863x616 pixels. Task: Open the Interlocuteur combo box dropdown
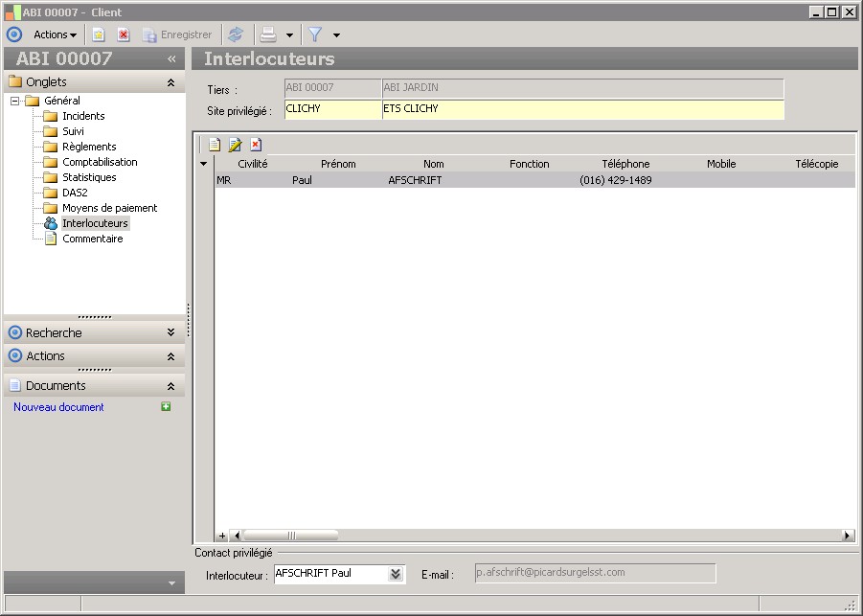396,574
